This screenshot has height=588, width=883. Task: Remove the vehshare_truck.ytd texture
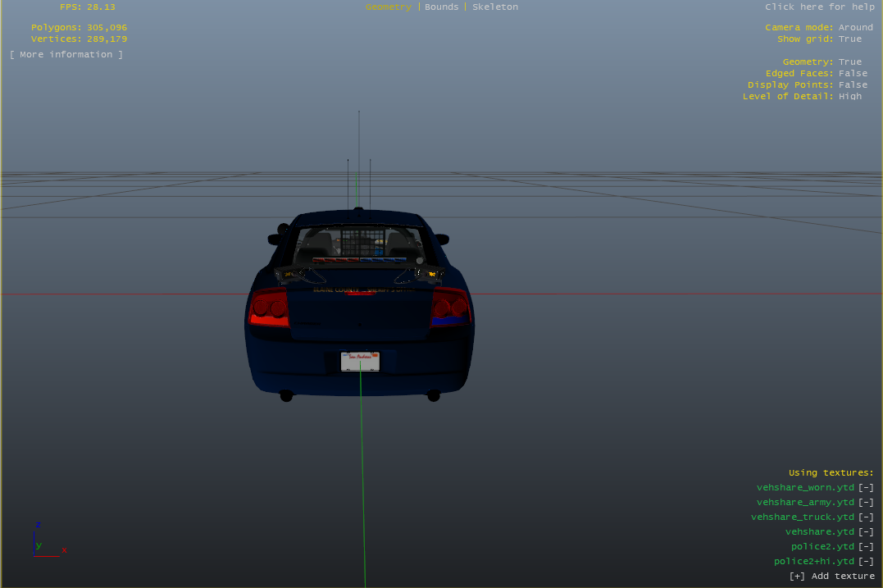(866, 517)
